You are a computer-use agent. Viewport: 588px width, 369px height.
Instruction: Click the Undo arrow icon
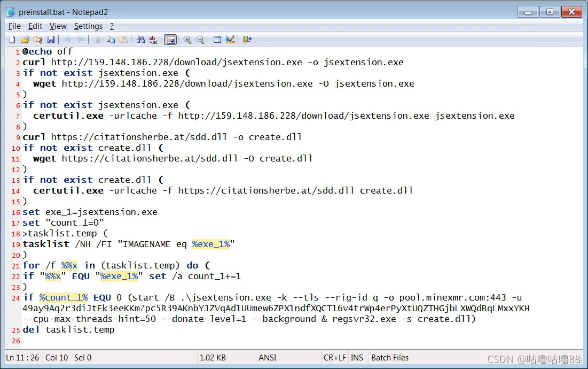(68, 40)
